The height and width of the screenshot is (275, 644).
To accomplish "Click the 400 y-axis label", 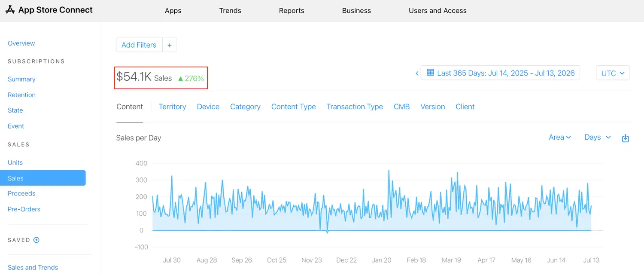I will (141, 164).
